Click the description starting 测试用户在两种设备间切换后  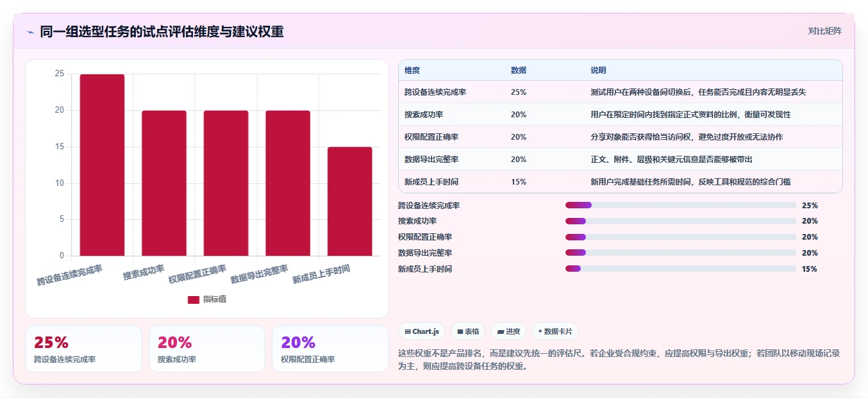point(698,92)
